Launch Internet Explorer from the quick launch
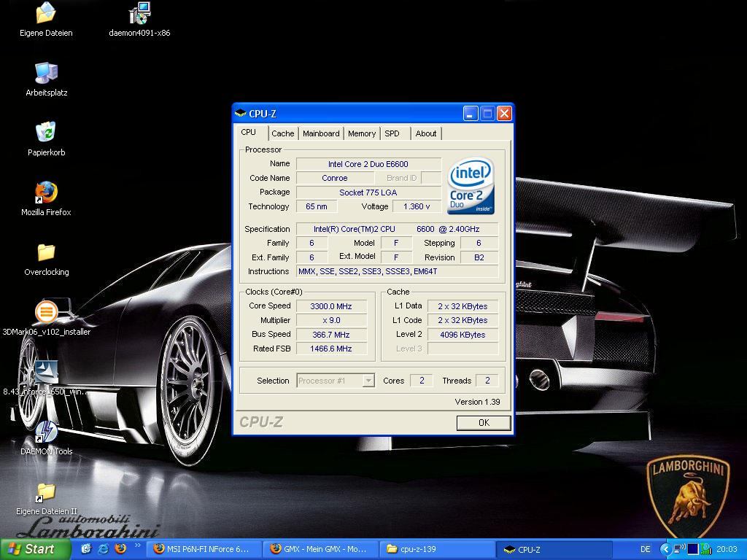Screen dimensions: 747x560 point(103,548)
